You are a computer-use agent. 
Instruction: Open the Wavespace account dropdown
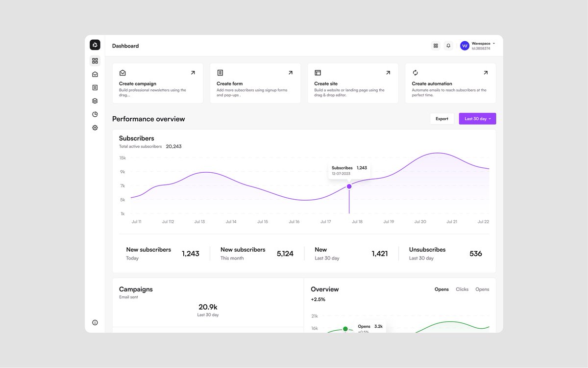(494, 44)
